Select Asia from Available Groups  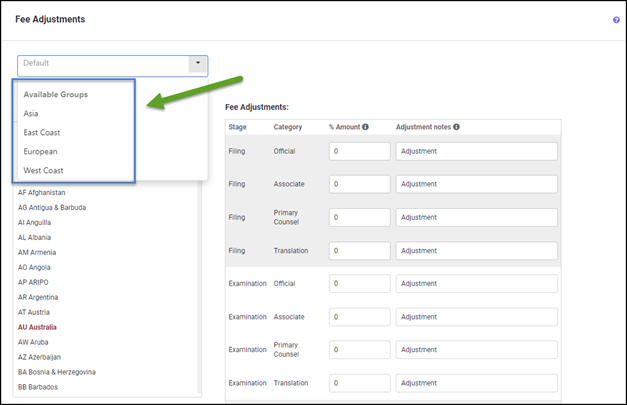[x=32, y=114]
